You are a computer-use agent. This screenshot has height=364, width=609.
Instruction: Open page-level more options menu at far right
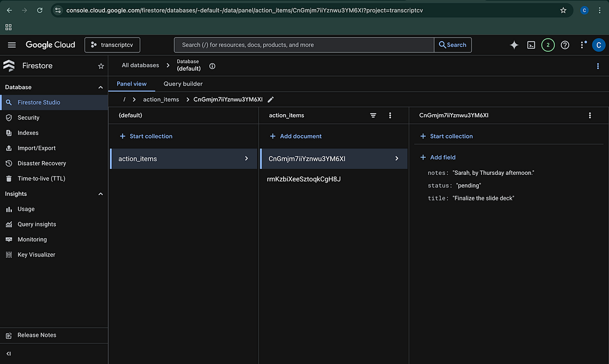tap(598, 66)
